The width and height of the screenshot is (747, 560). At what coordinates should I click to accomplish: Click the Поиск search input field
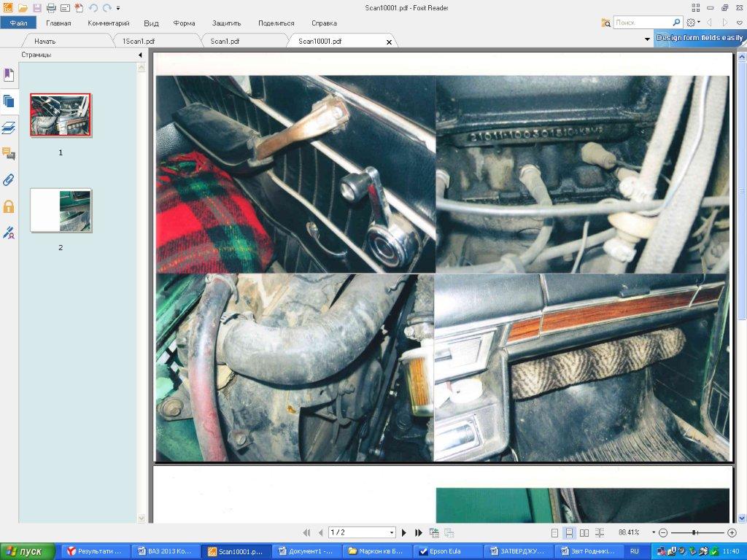coord(643,23)
